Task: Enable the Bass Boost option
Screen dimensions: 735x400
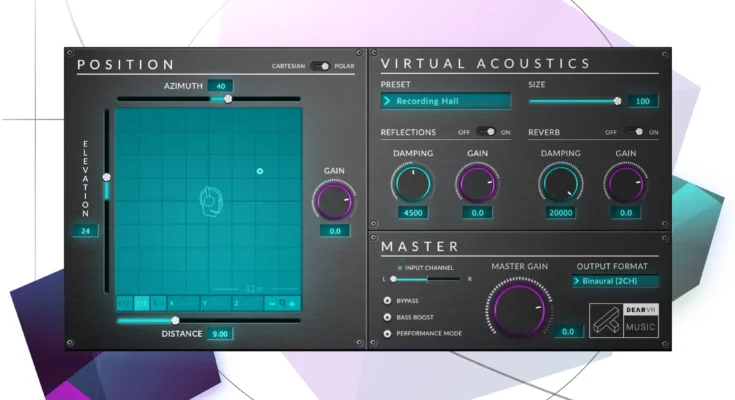Action: click(387, 316)
